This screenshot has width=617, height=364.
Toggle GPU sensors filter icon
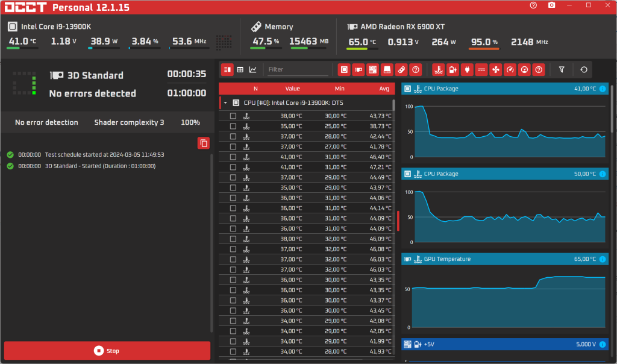coord(359,70)
